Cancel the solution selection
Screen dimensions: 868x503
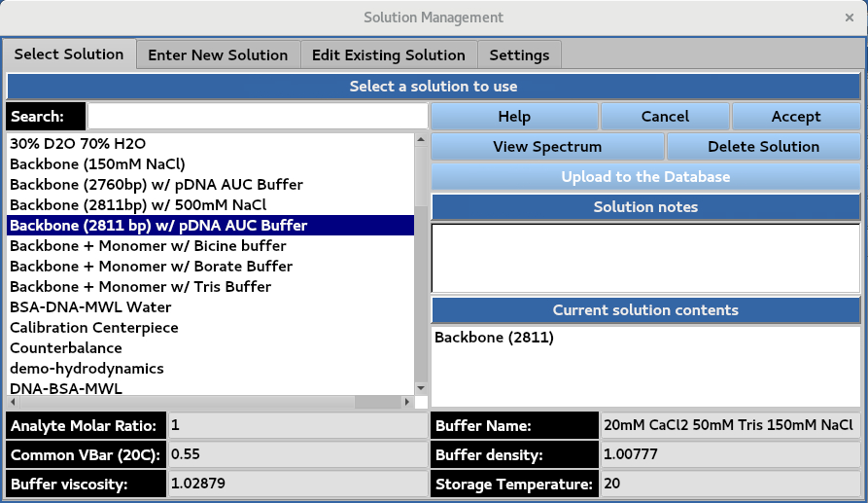click(665, 117)
